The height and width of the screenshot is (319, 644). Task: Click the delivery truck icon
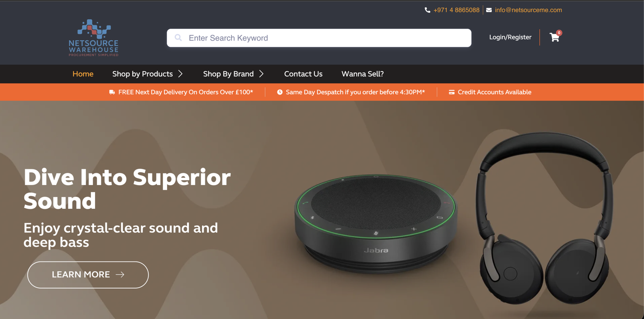point(112,92)
